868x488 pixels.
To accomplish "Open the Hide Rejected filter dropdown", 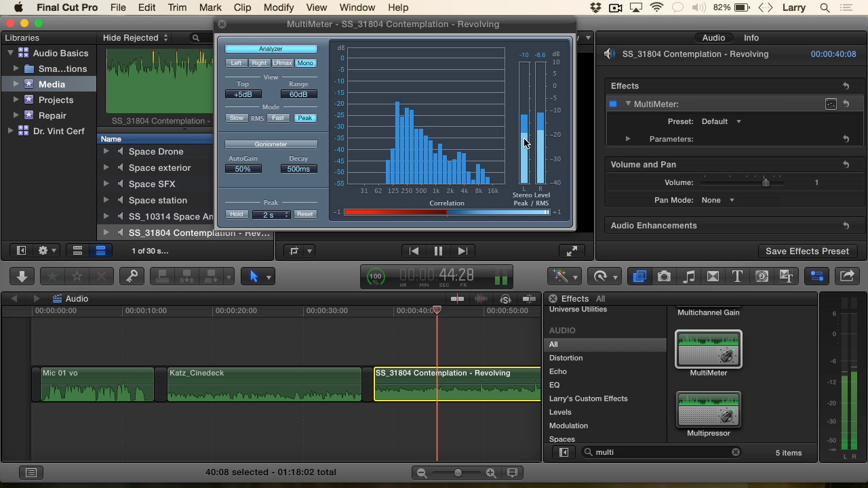I will point(136,38).
